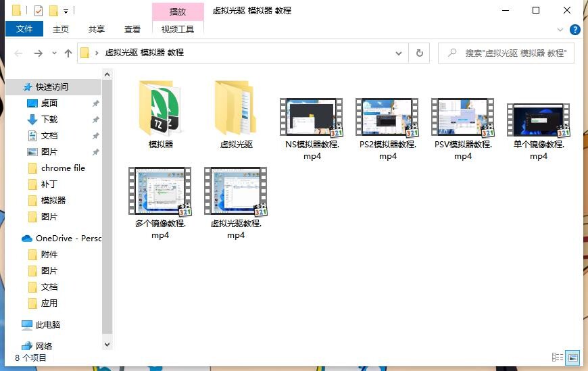Click the navigation pane scroll down arrow

coord(107,344)
